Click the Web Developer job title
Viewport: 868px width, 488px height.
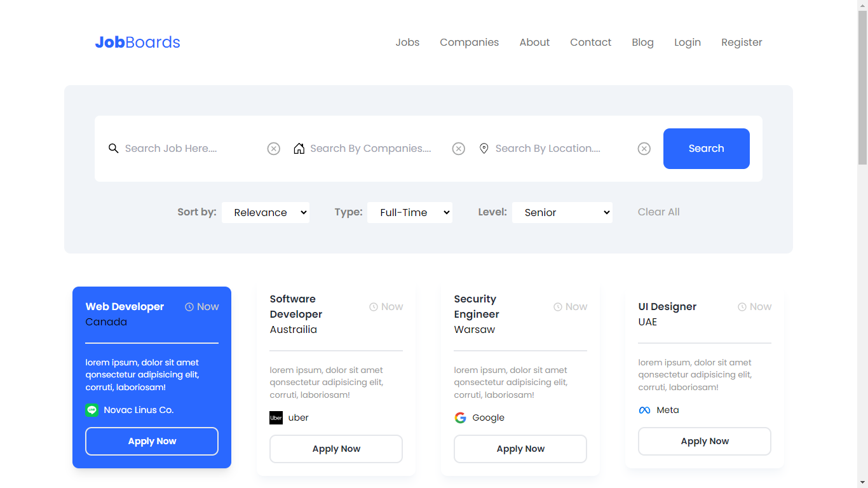(x=125, y=307)
